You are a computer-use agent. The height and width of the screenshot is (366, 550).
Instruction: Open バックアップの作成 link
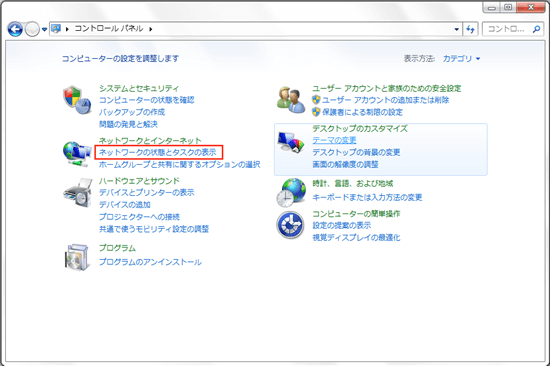(x=132, y=112)
